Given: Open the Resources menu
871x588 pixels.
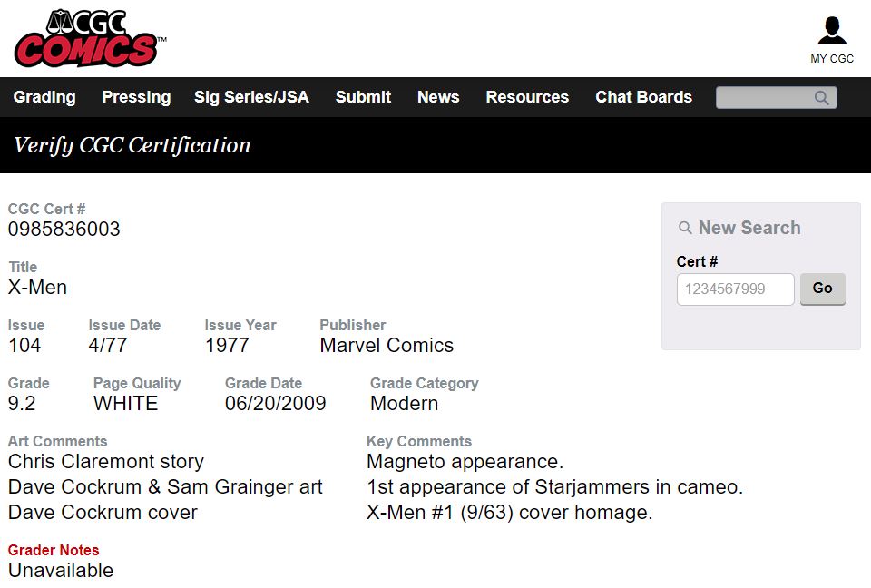Looking at the screenshot, I should [x=527, y=97].
